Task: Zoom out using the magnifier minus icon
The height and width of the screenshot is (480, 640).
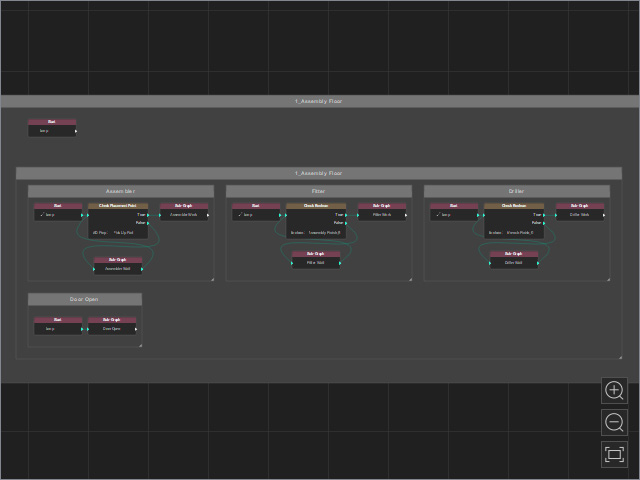Action: [x=614, y=422]
